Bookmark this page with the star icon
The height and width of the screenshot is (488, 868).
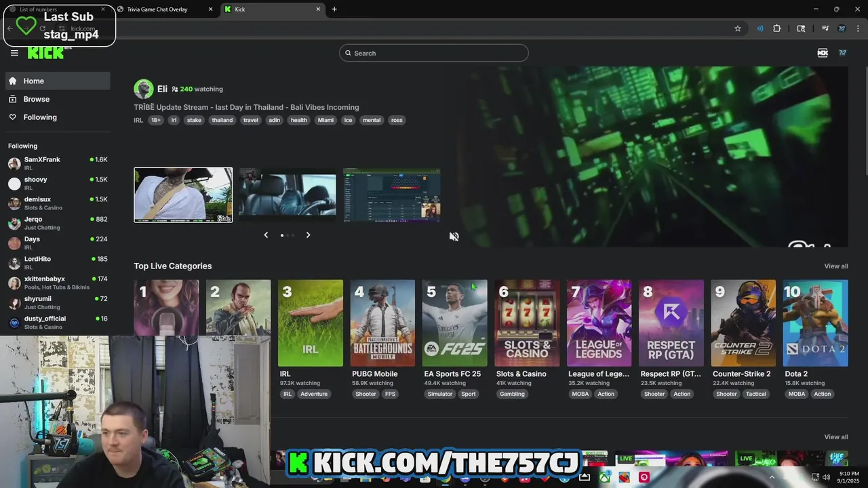pos(738,28)
